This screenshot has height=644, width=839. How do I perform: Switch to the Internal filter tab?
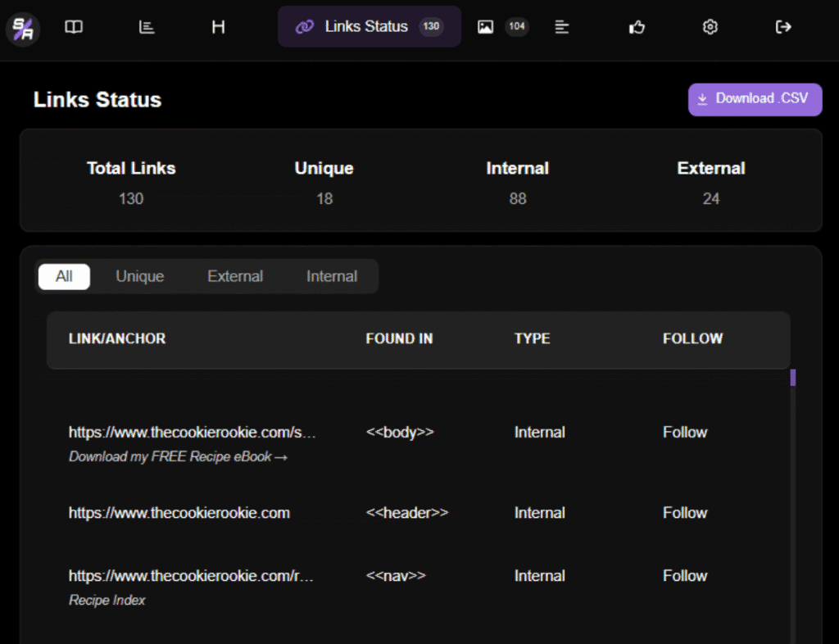point(332,276)
